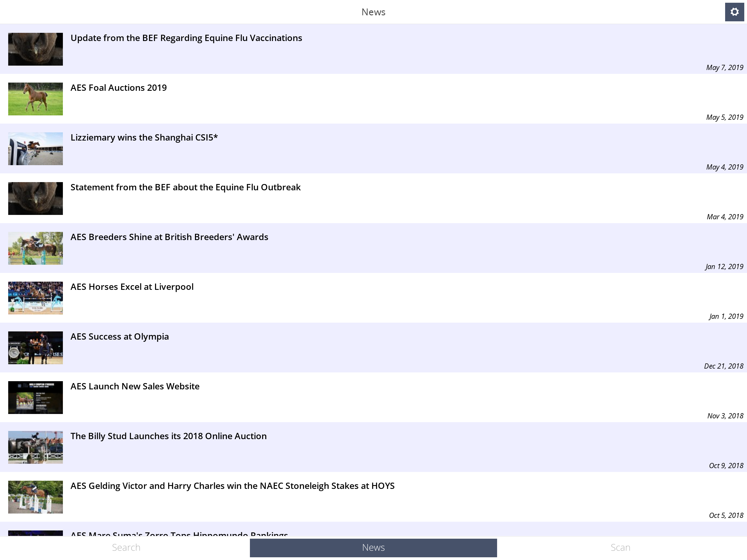Click thumbnail for Billy Stud Online Auction

[36, 447]
